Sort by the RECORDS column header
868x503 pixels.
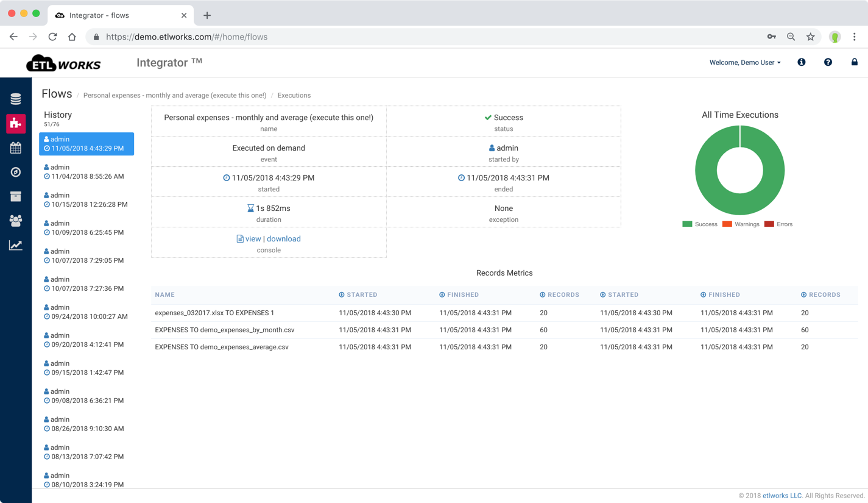coord(559,294)
